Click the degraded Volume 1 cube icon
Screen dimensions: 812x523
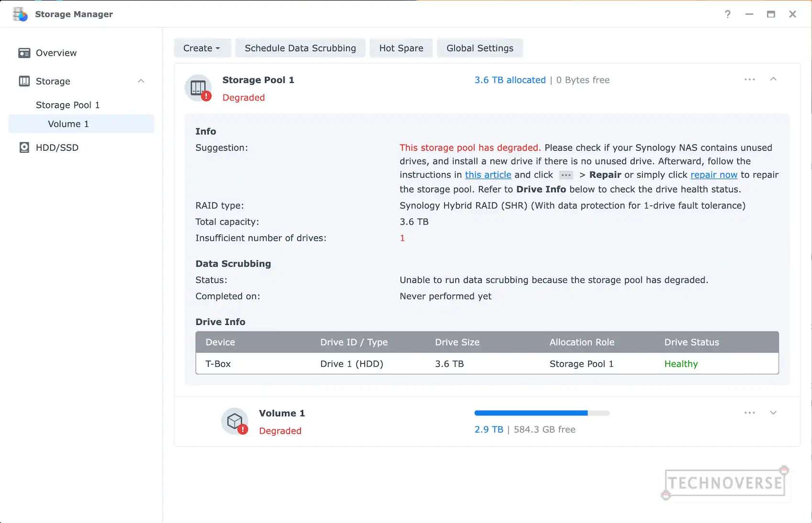click(235, 422)
